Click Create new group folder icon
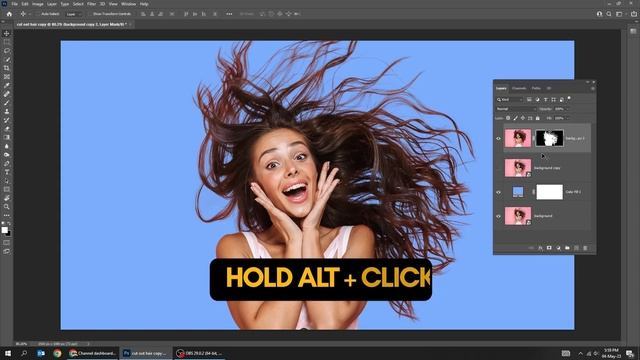This screenshot has height=360, width=640. (567, 248)
